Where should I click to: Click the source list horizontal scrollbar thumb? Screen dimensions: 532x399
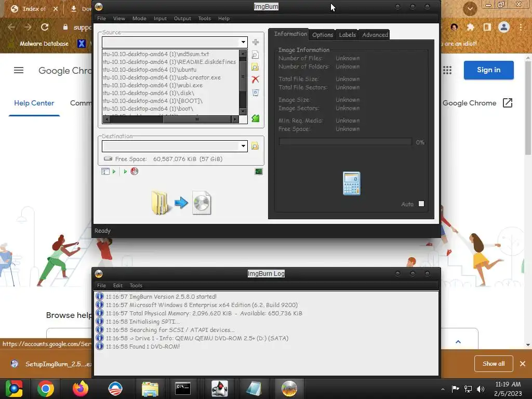tap(197, 119)
